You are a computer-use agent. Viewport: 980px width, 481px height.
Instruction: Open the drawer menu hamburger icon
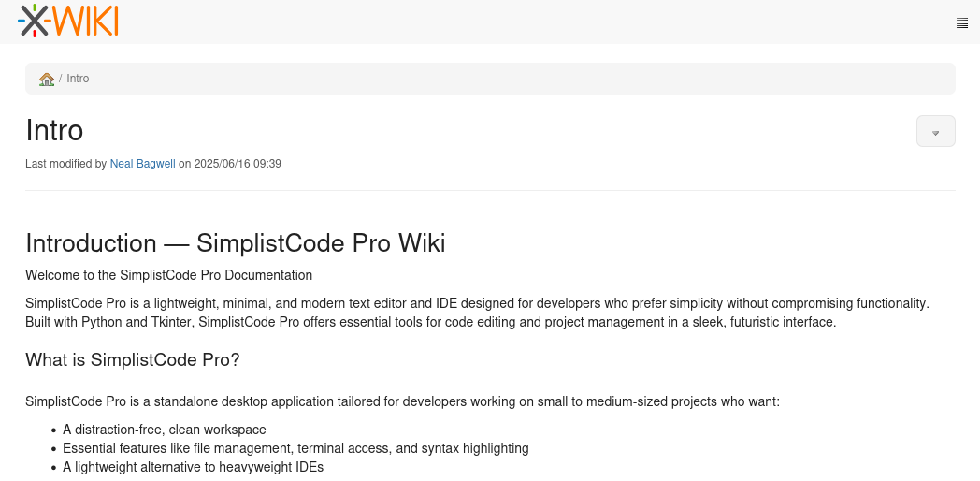pos(961,23)
